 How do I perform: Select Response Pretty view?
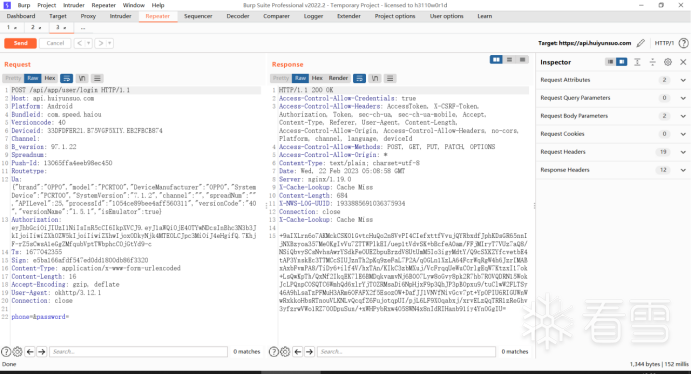click(x=281, y=78)
